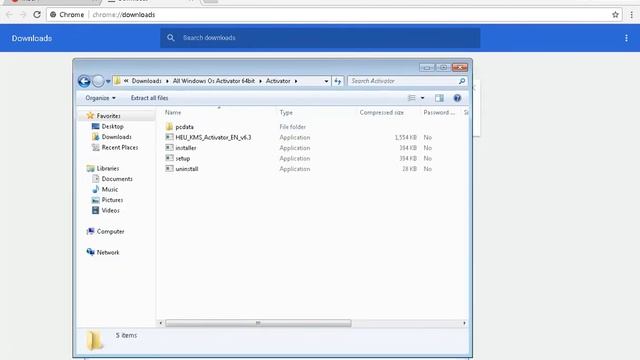640x360 pixels.
Task: Open Explorer recent pages dropdown arrow
Action: [108, 82]
